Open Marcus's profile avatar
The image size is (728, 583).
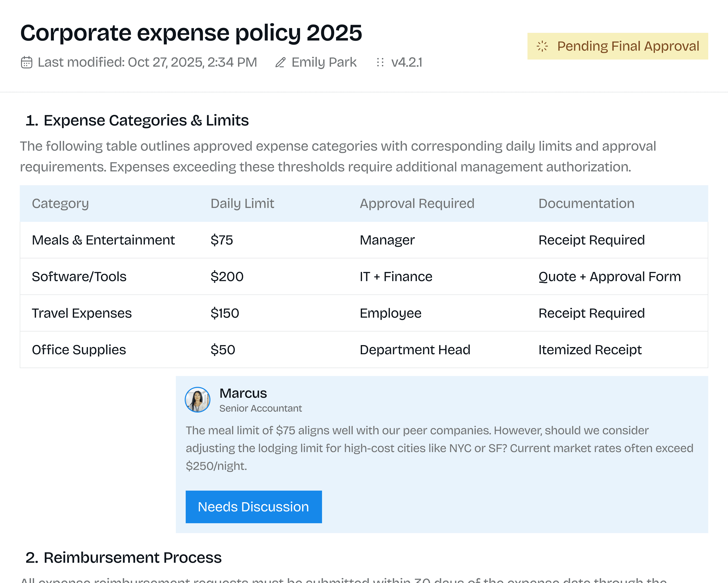[x=198, y=400]
